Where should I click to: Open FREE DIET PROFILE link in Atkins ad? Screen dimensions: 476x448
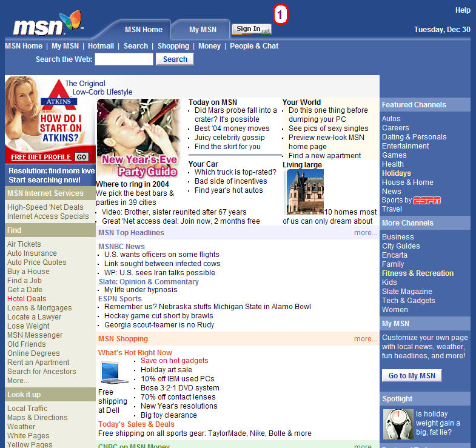pos(41,157)
